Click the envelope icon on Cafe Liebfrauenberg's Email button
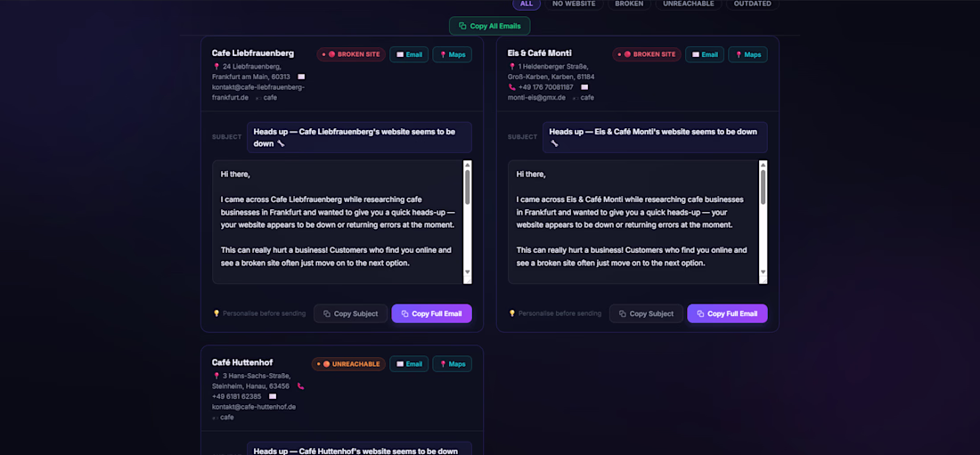The image size is (980, 455). coord(400,54)
